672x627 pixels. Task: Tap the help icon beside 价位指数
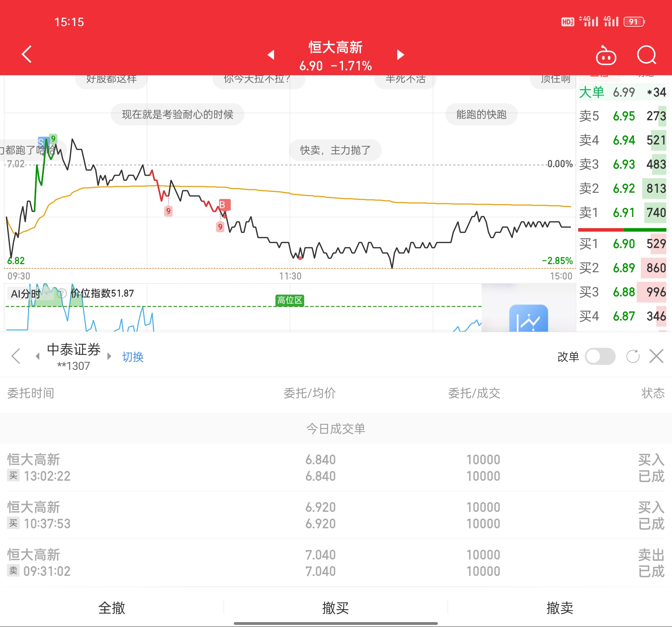pyautogui.click(x=62, y=293)
